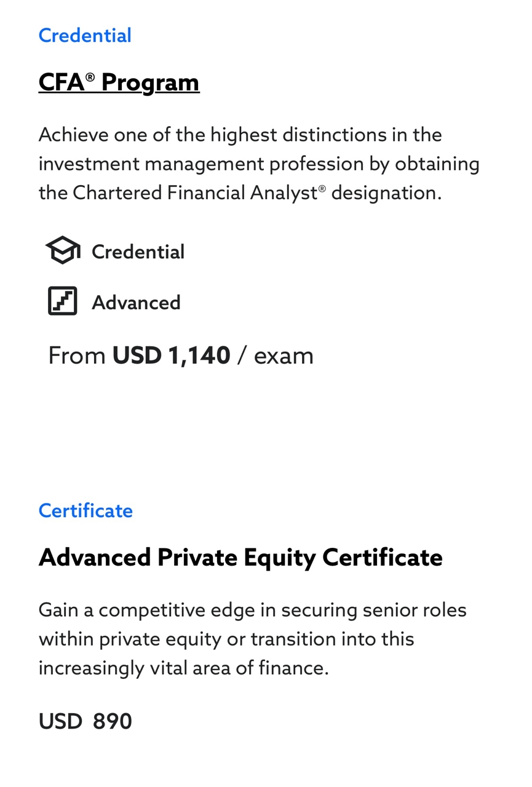The image size is (532, 787).
Task: Select the blue Credential category label
Action: 85,36
